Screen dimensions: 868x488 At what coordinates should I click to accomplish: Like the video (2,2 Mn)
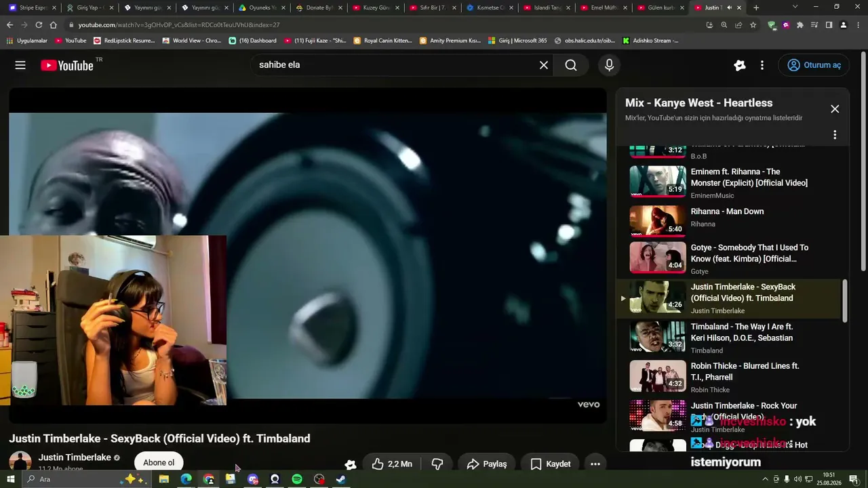pyautogui.click(x=392, y=464)
